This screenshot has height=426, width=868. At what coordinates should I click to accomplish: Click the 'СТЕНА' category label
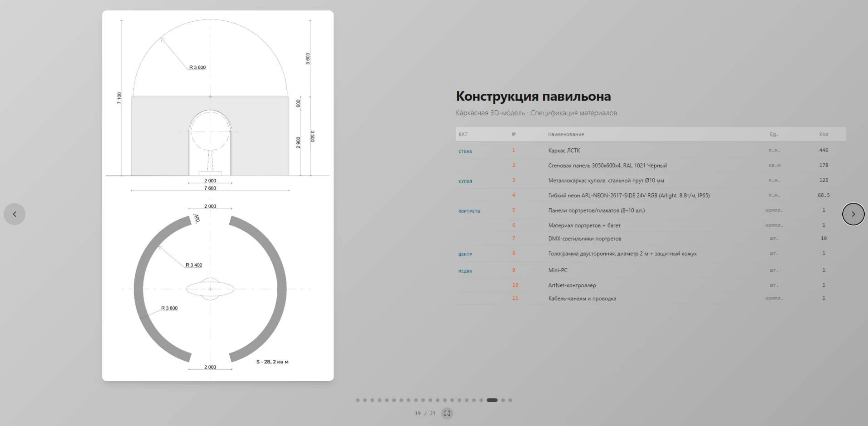tap(465, 151)
